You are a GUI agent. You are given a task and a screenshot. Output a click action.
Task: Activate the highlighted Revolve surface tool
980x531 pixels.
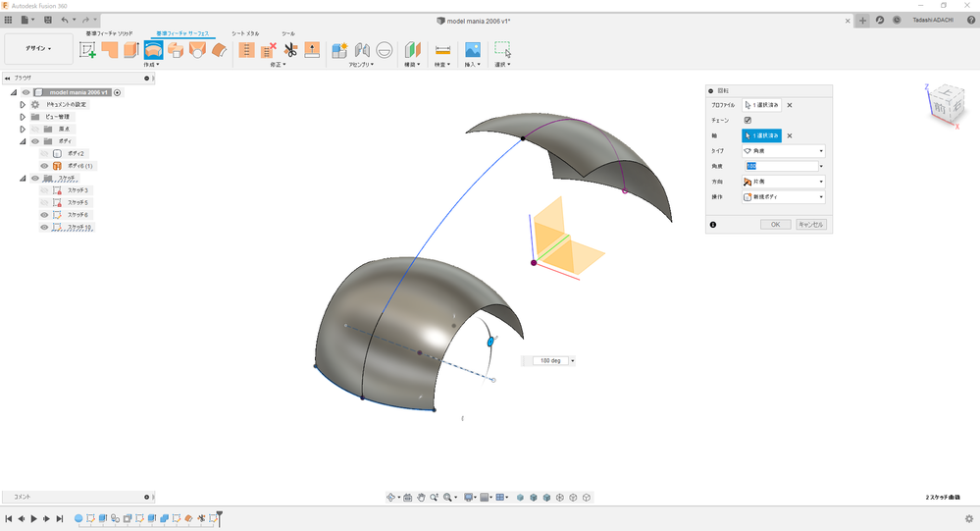[153, 50]
